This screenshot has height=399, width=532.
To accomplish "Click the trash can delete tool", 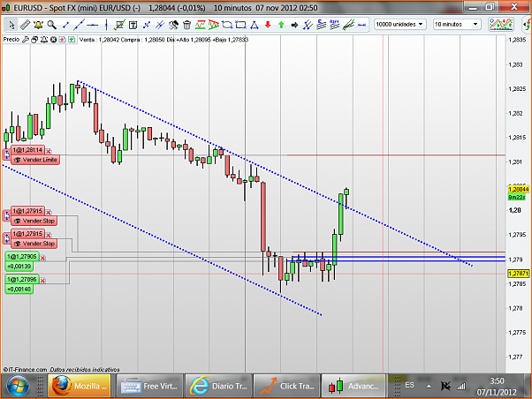I will (x=186, y=25).
